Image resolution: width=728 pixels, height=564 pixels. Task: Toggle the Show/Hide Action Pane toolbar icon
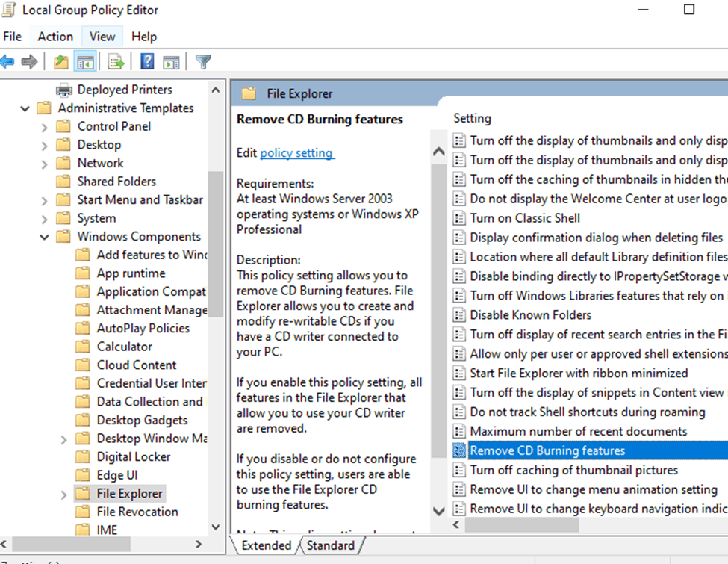click(x=171, y=61)
